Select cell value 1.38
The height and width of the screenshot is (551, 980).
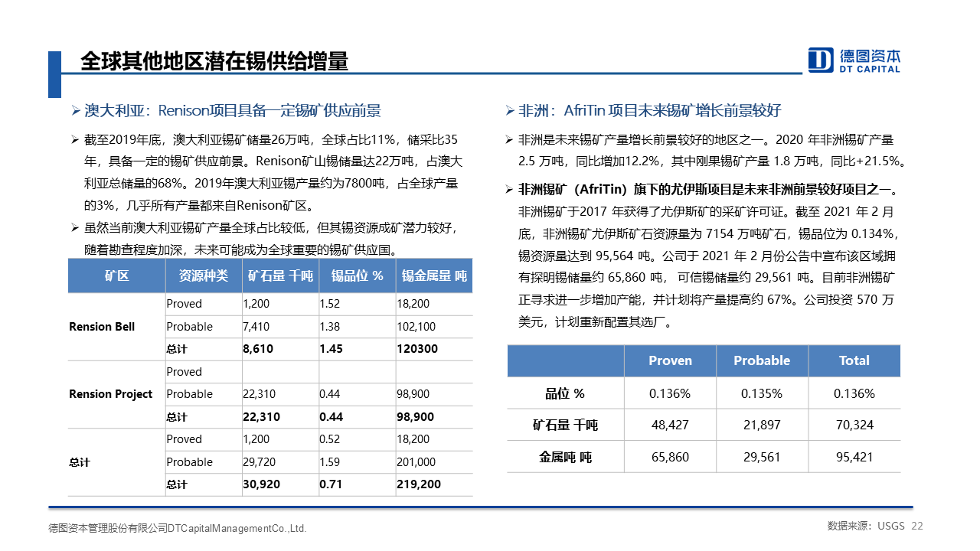pos(329,327)
